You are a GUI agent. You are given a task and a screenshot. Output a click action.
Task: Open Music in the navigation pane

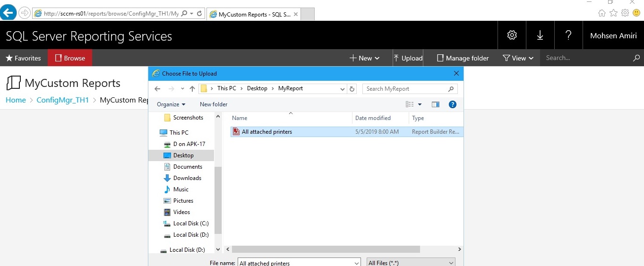tap(176, 189)
